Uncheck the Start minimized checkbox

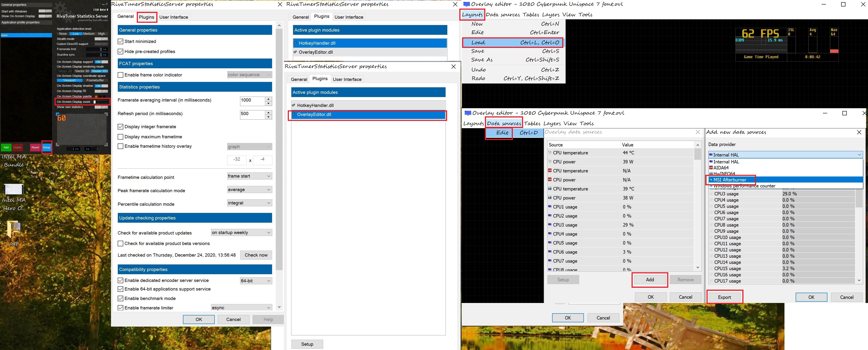pos(120,41)
